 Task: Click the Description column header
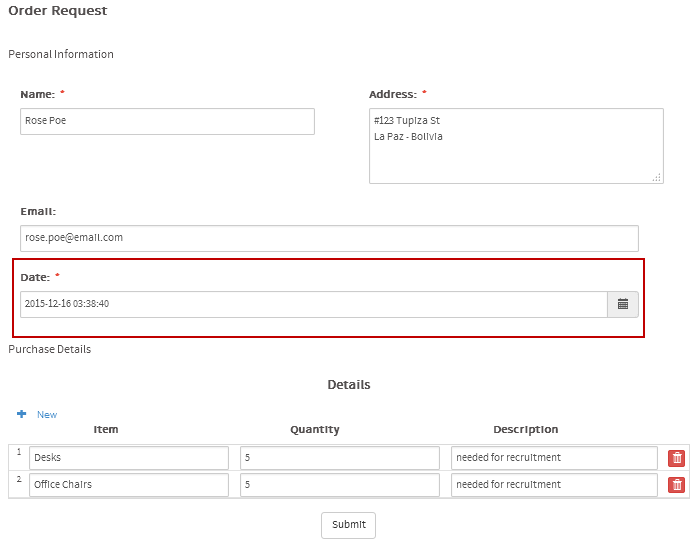pos(525,430)
